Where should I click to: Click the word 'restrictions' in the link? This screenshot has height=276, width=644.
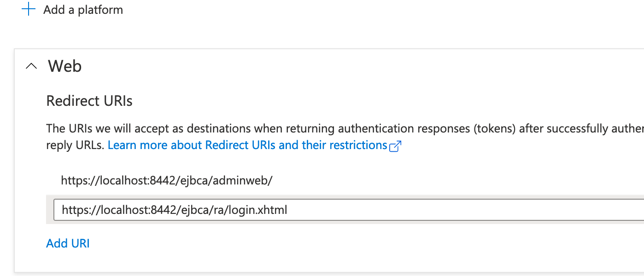357,145
